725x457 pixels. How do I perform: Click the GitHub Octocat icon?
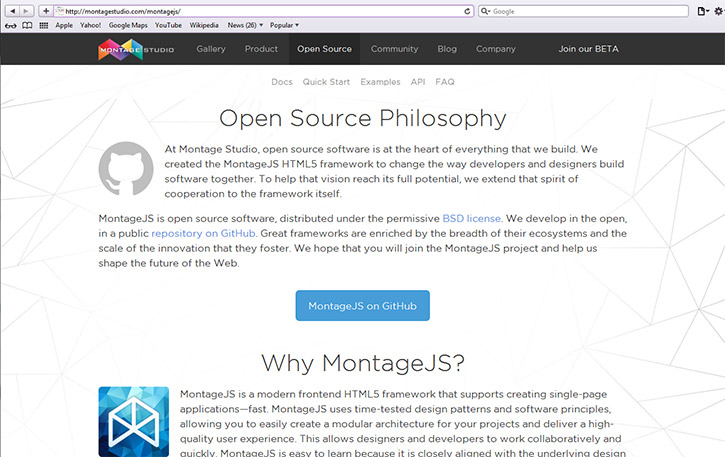point(126,168)
